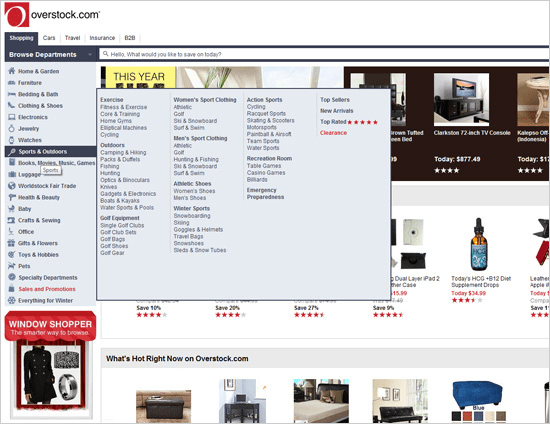Click Clarkston 72-inch TV Console thumbnail
550x424 pixels.
461,99
